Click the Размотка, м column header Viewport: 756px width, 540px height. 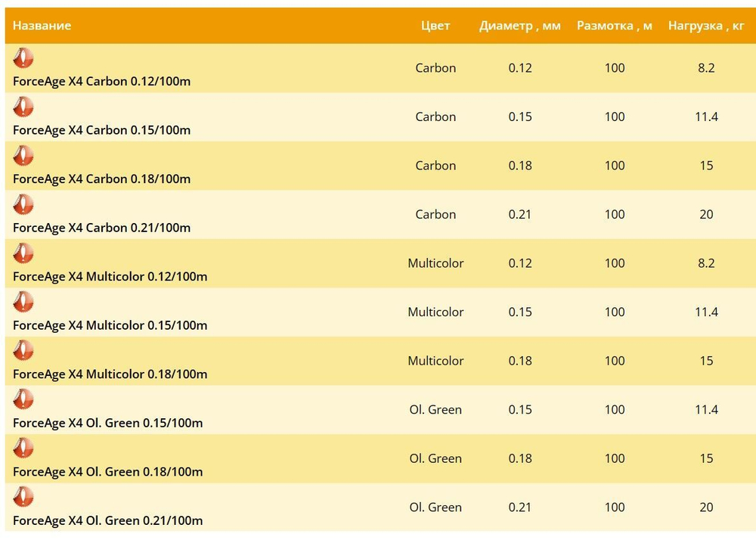pos(615,26)
